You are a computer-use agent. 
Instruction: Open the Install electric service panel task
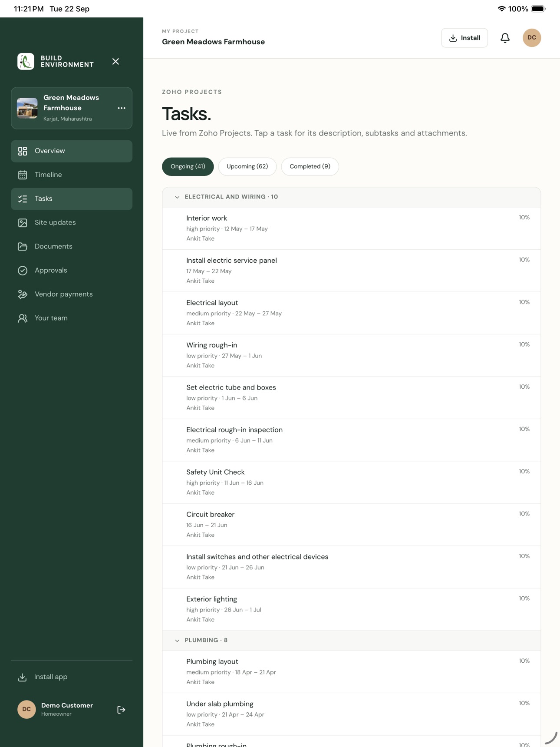[x=352, y=271]
